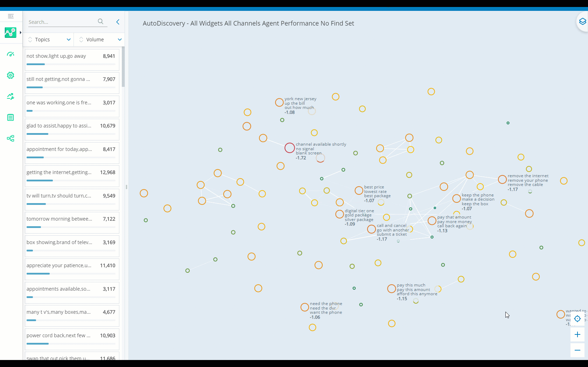The image size is (588, 367).
Task: Select topic 'getting the internet'
Action: [72, 176]
